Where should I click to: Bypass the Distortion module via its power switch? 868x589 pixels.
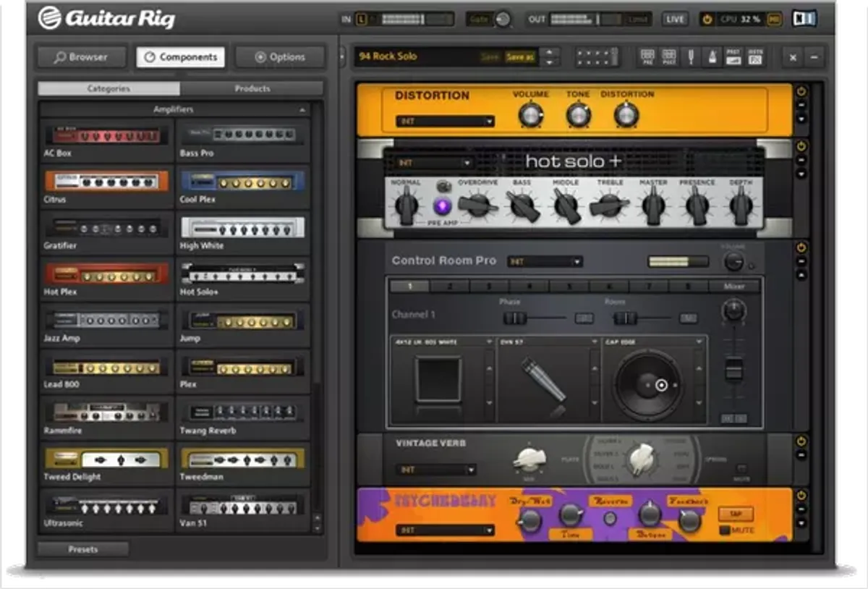[800, 90]
